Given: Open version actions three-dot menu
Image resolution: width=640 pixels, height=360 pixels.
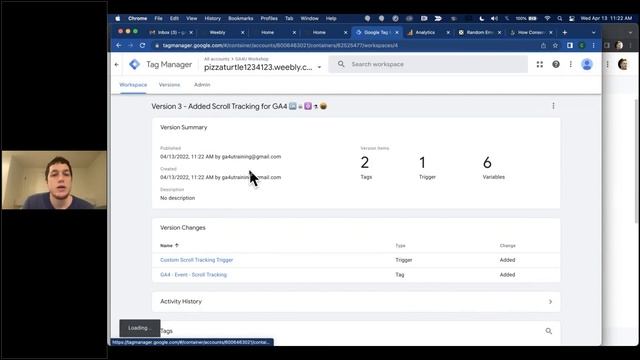Looking at the screenshot, I should [553, 106].
